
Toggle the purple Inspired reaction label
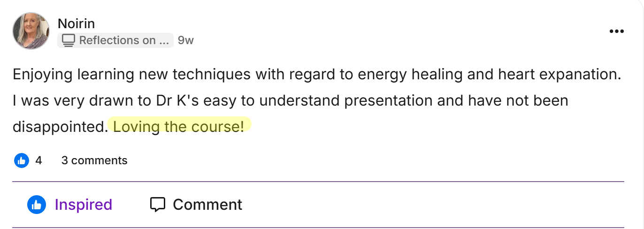click(x=83, y=205)
